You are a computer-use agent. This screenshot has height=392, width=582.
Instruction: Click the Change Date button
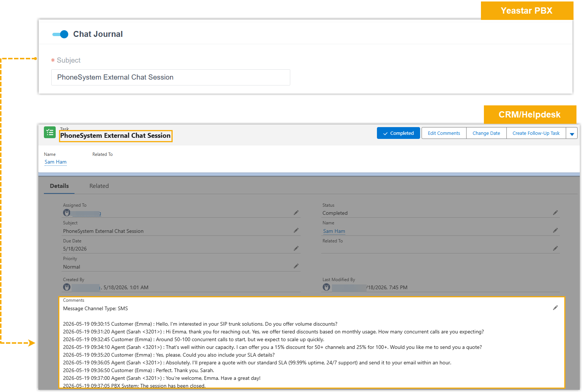coord(486,133)
